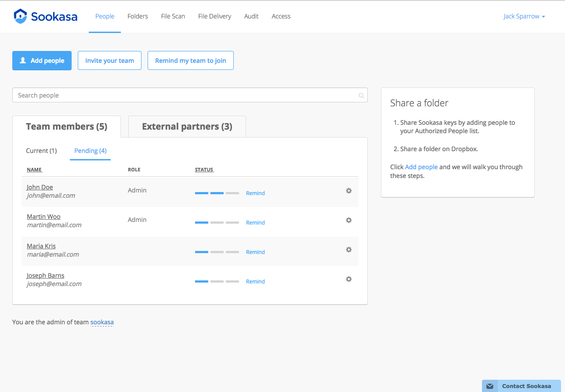This screenshot has width=565, height=392.
Task: Show the Current (1) members subtab
Action: tap(41, 151)
